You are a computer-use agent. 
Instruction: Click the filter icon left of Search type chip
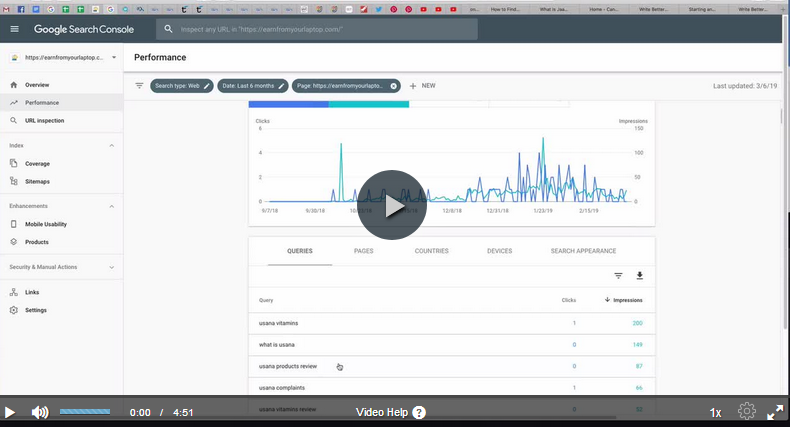pos(139,86)
